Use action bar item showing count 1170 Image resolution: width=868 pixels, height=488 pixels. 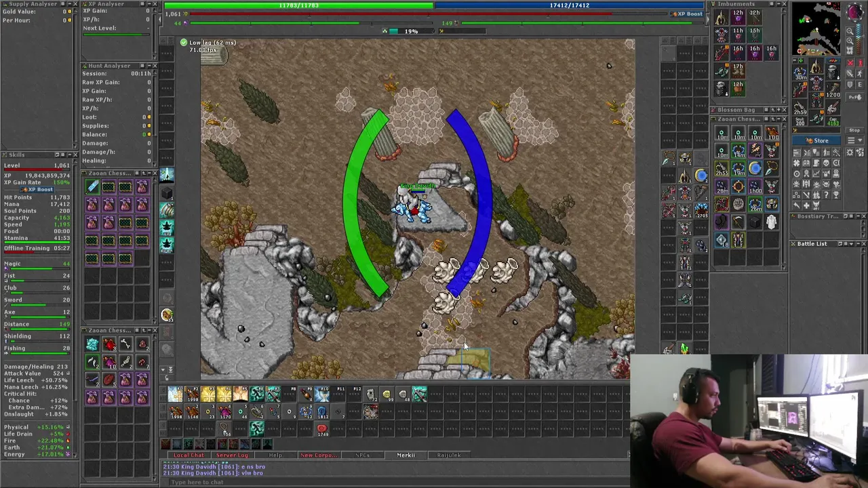point(224,411)
